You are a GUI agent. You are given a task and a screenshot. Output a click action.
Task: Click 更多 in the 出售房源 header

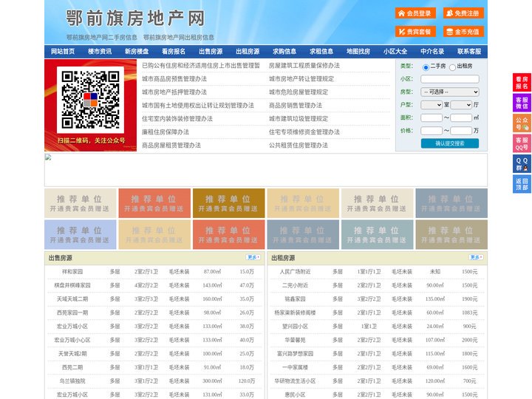tap(253, 258)
